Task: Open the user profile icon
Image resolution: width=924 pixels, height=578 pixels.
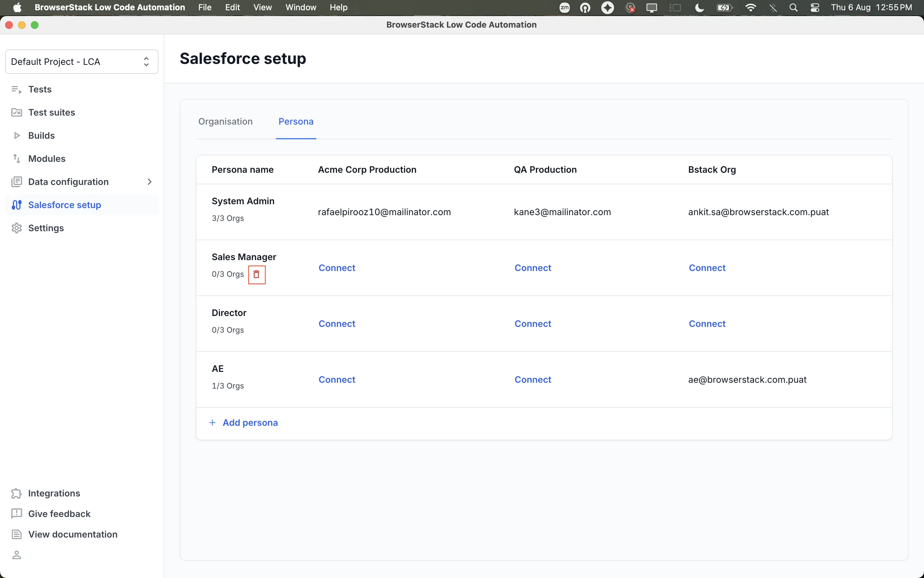Action: (16, 555)
